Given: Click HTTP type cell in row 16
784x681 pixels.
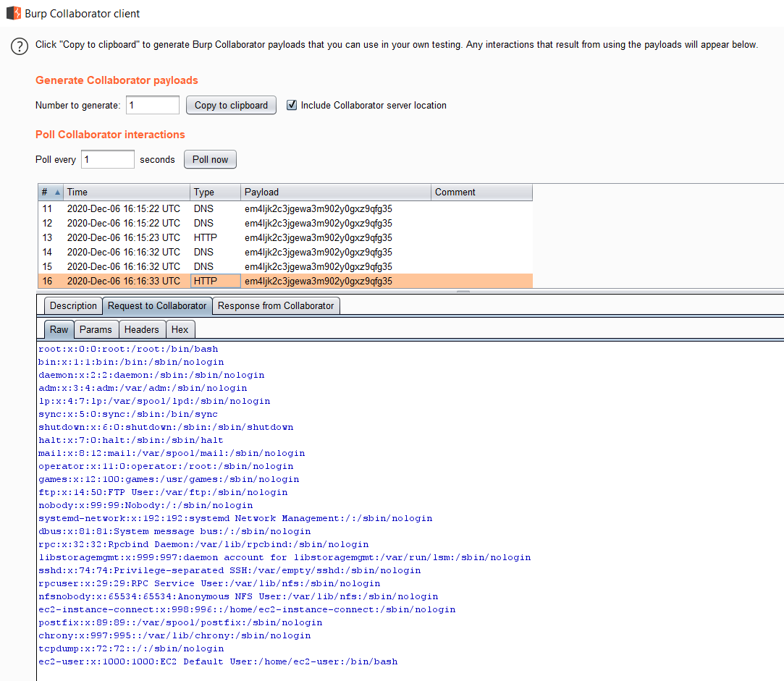Looking at the screenshot, I should [216, 281].
